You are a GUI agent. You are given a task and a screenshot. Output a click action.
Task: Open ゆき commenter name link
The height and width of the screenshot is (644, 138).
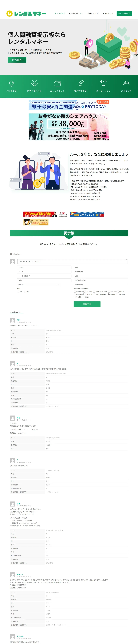pyautogui.click(x=18, y=504)
